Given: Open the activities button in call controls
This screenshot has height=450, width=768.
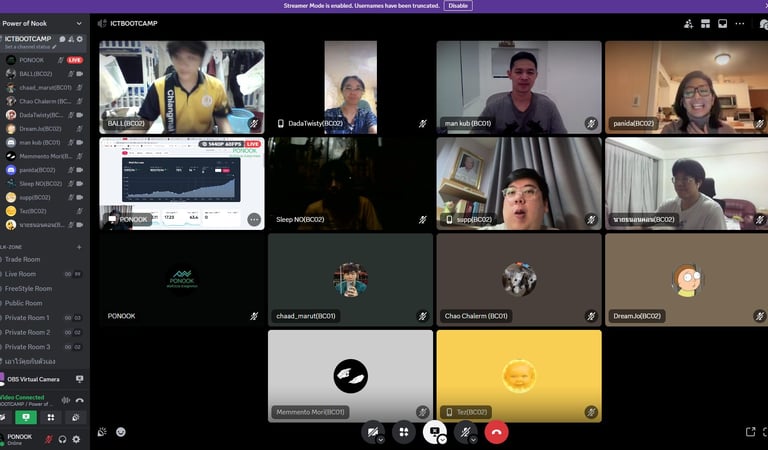Looking at the screenshot, I should coord(404,432).
